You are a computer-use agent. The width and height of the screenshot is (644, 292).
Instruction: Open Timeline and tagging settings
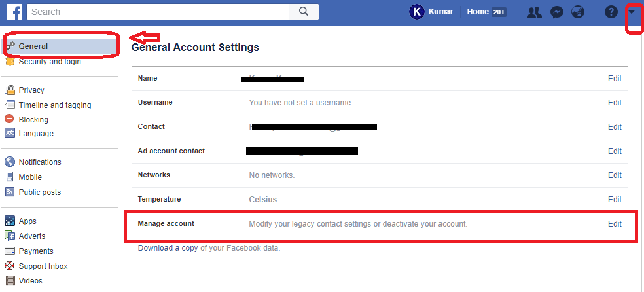[54, 105]
